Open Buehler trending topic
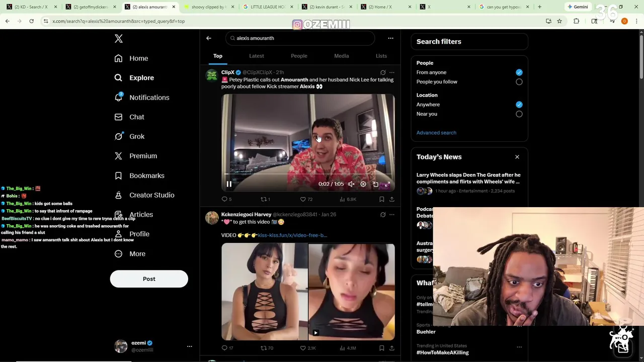 426,332
